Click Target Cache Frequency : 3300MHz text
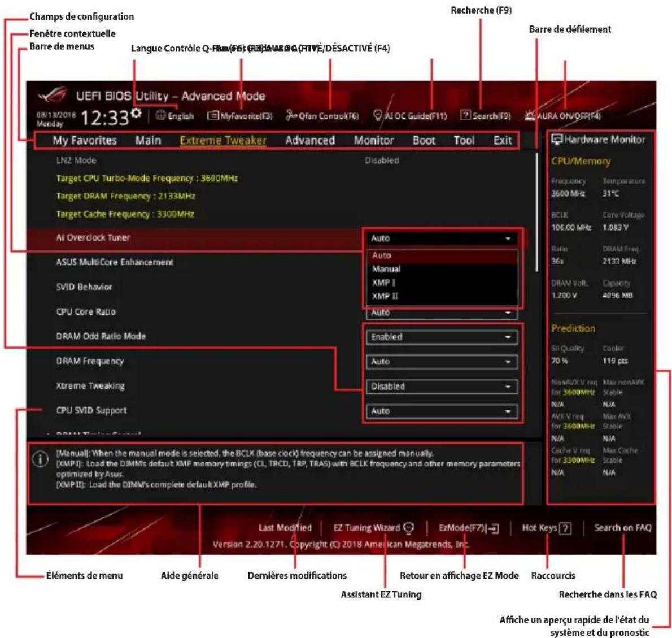 point(125,214)
